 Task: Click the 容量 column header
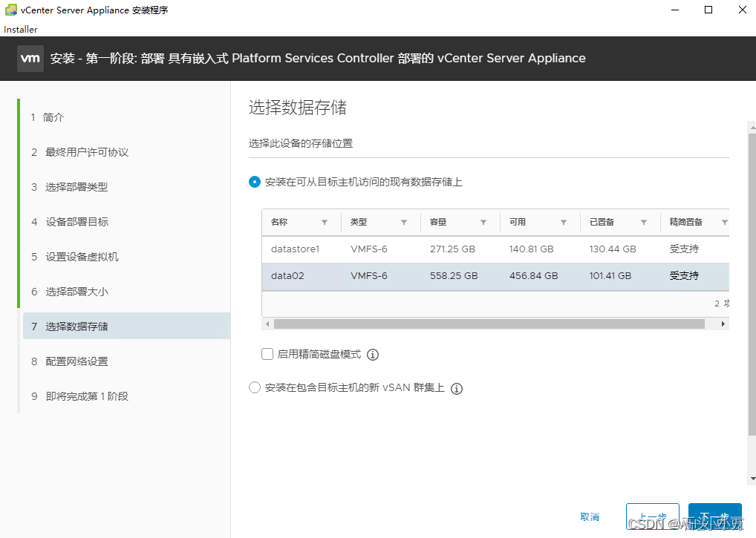[x=438, y=222]
